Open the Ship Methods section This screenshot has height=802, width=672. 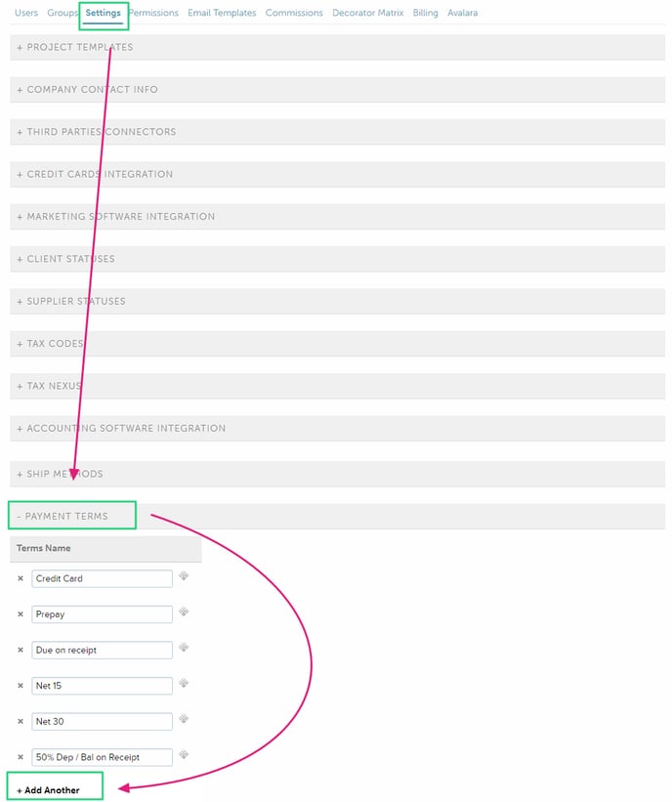click(60, 474)
